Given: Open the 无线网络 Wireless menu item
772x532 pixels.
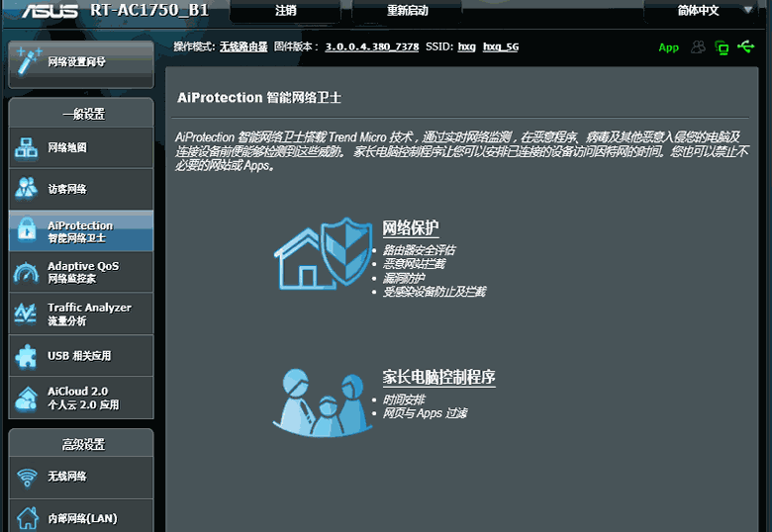Looking at the screenshot, I should click(x=81, y=477).
